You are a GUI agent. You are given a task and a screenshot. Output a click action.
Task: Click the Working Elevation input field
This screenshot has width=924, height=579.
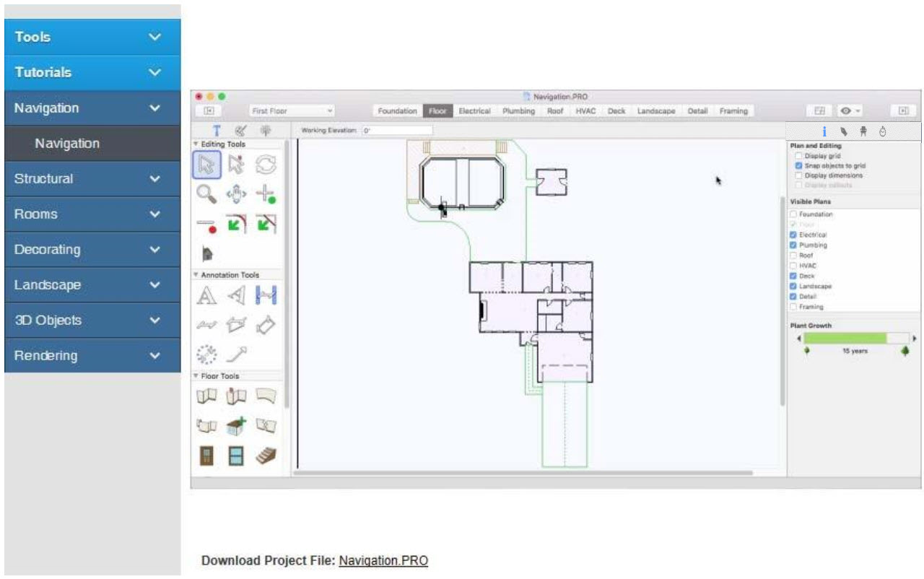click(396, 131)
